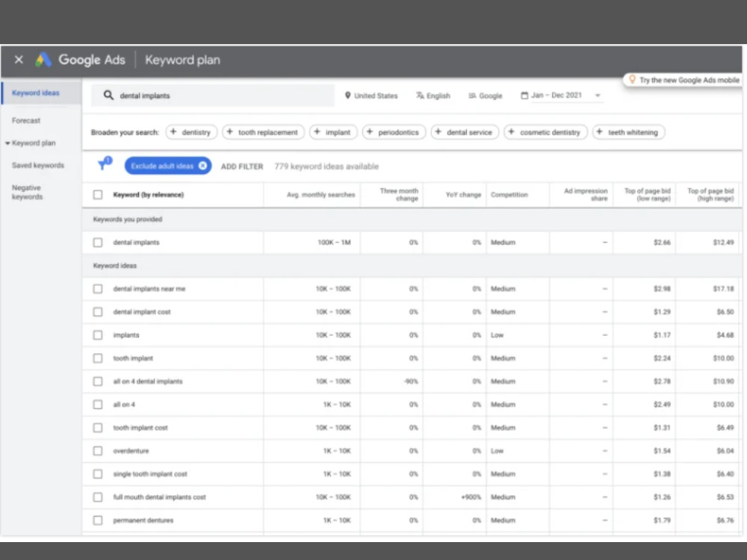The width and height of the screenshot is (747, 560).
Task: Tick the checkbox for overdenture
Action: point(98,450)
